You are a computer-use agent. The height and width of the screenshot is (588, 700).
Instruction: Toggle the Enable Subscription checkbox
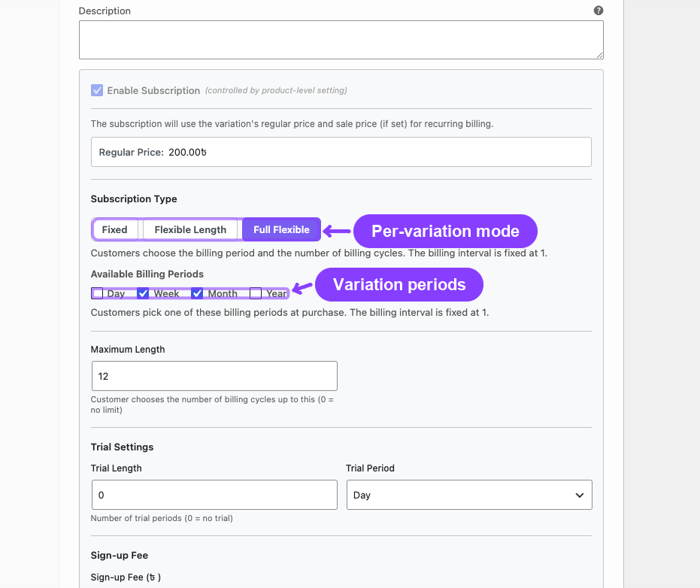(x=97, y=91)
